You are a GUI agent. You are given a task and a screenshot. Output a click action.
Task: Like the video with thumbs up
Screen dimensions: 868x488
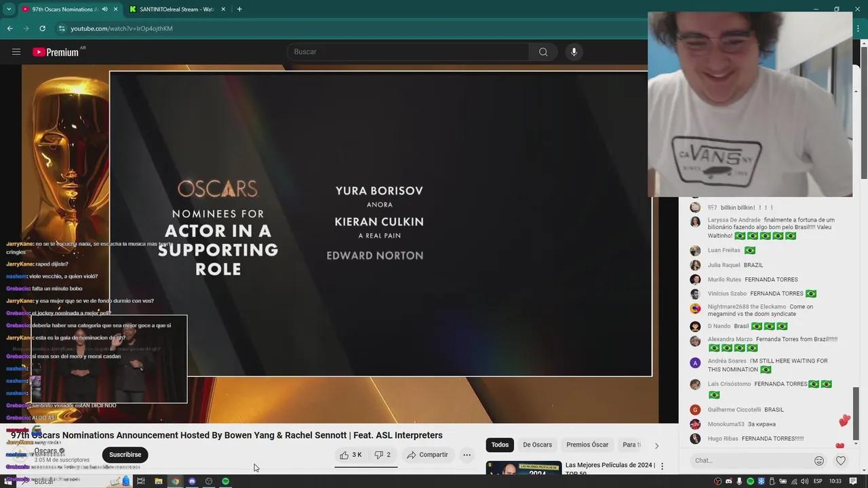351,455
